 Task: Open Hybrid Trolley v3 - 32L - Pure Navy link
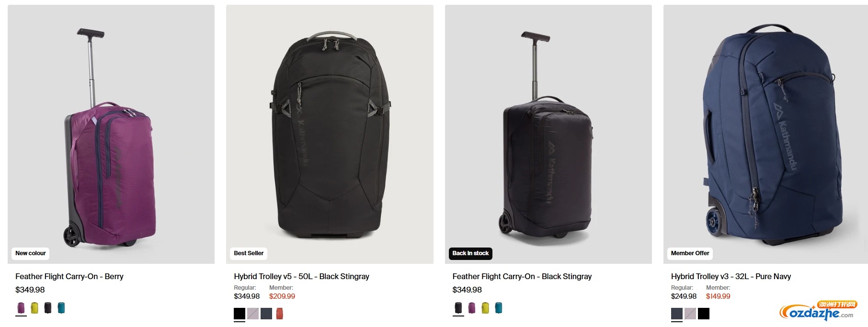click(731, 276)
